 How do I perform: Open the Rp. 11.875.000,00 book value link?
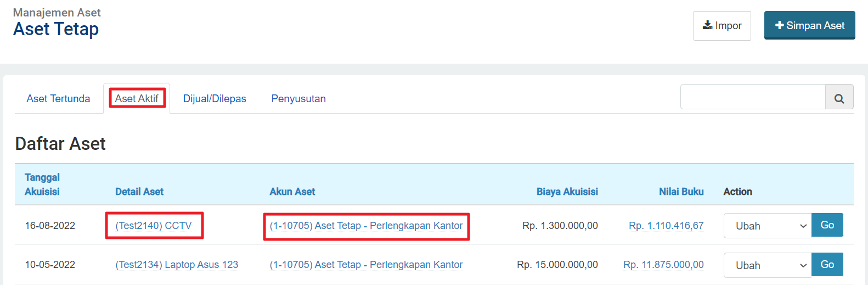[663, 265]
